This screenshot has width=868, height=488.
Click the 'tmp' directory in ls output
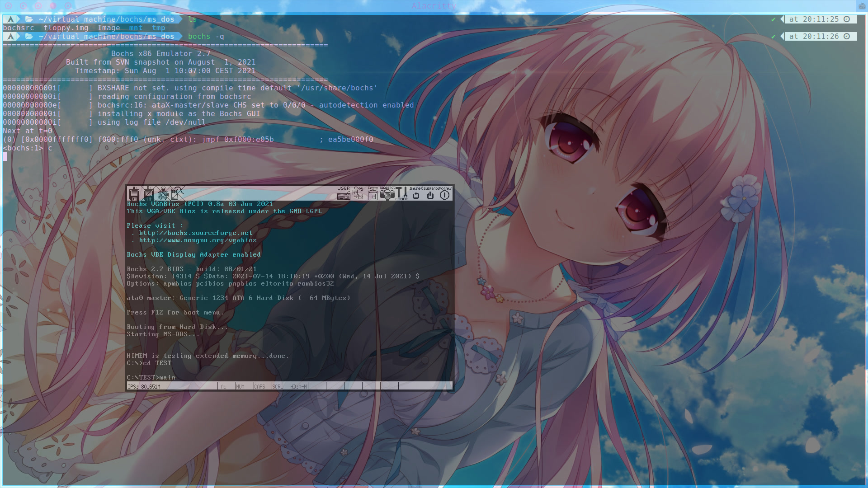[158, 28]
